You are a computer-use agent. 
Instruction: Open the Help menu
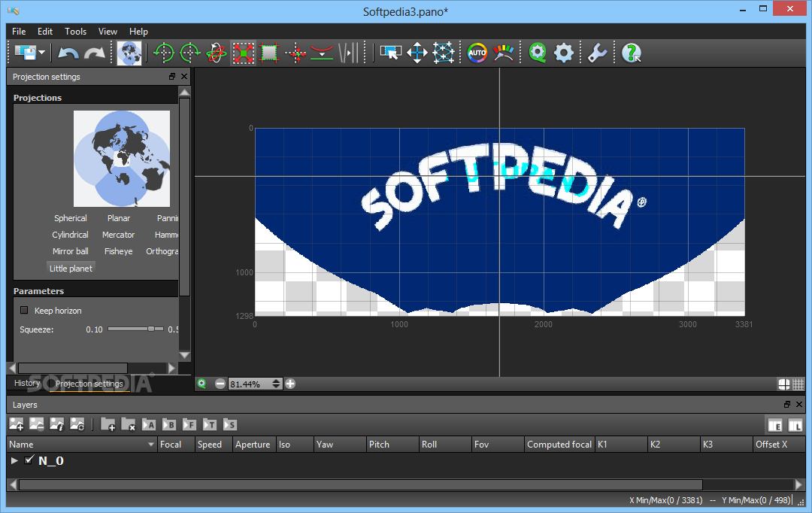tap(138, 31)
